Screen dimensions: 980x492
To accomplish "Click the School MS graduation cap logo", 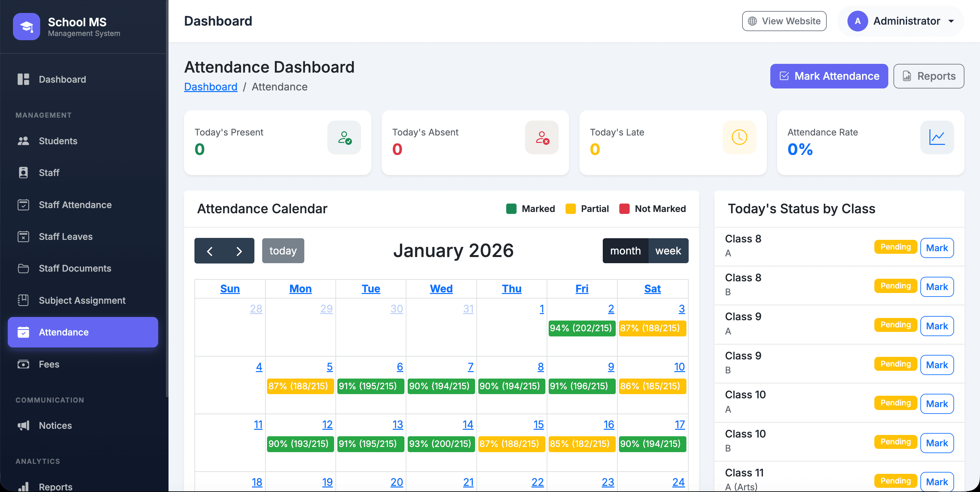I will tap(26, 26).
